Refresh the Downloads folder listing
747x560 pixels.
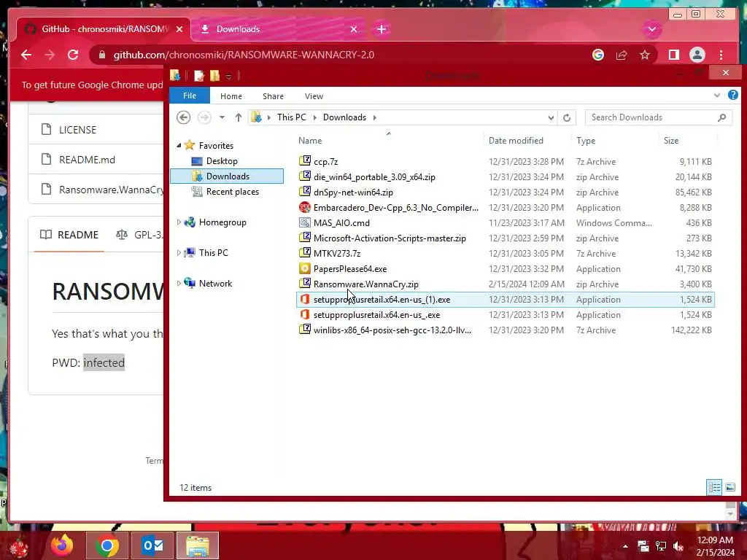[566, 117]
